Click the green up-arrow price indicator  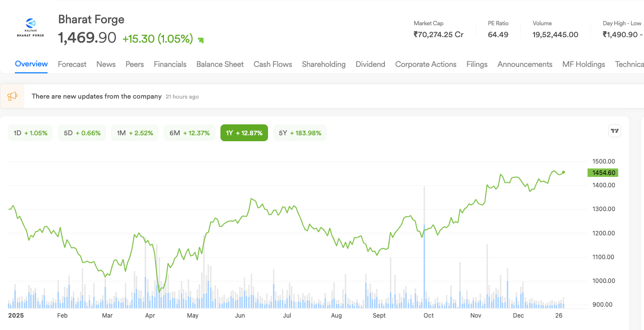click(x=201, y=40)
